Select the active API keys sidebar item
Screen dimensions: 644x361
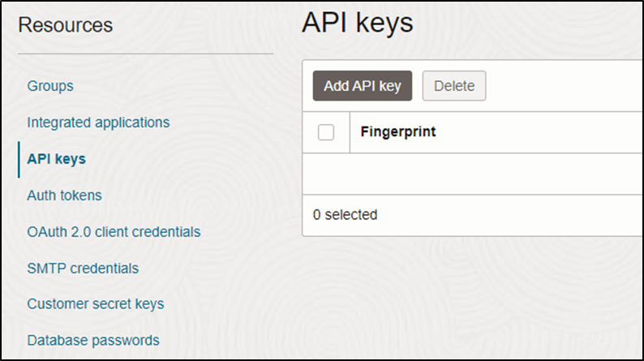56,159
